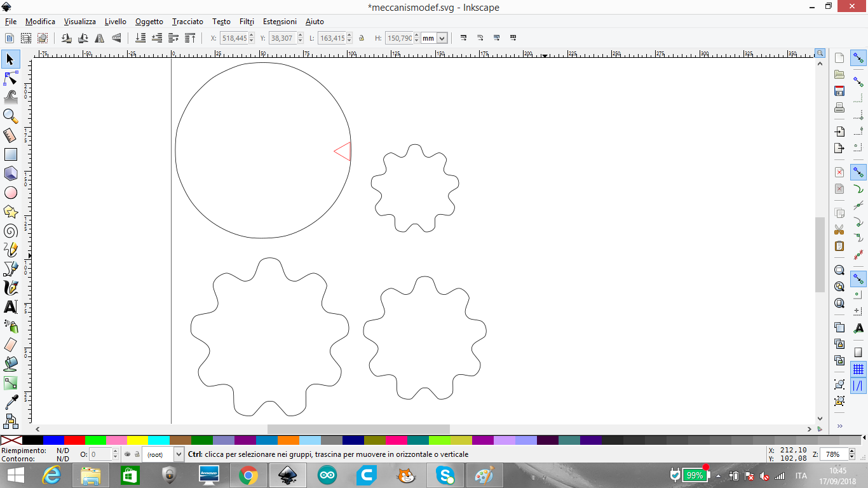868x488 pixels.
Task: Select the Gradient tool
Action: click(x=10, y=383)
